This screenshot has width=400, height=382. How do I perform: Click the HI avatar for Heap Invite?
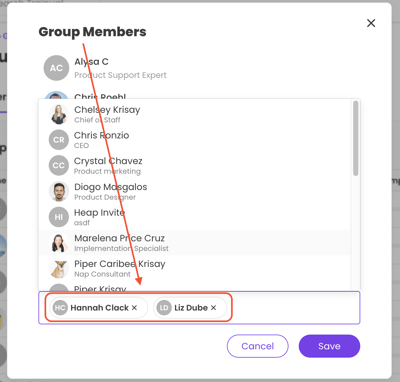59,217
